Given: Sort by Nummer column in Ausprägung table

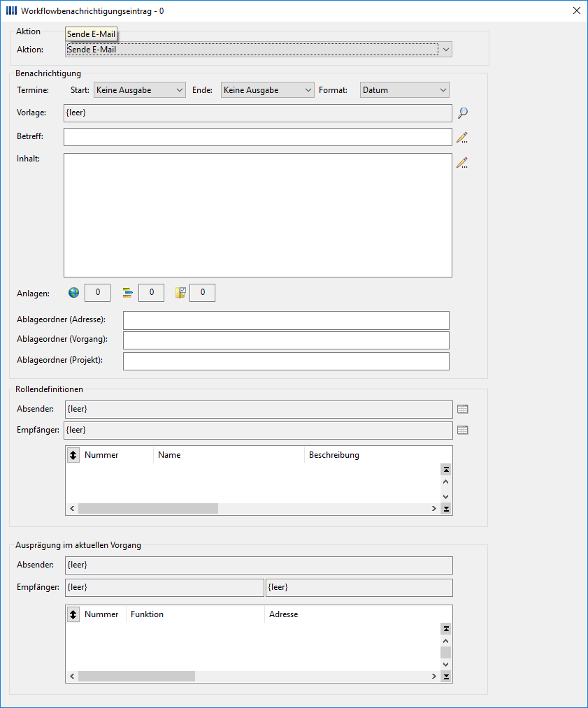Looking at the screenshot, I should tap(103, 614).
